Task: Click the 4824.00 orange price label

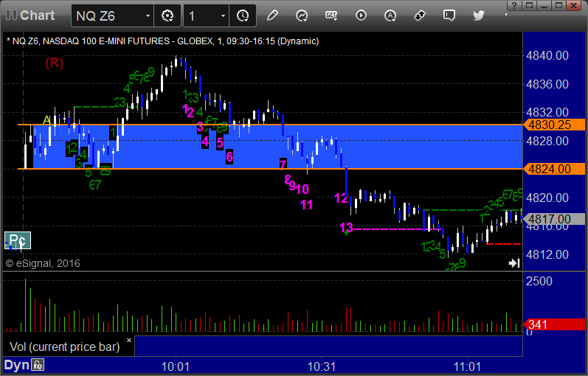Action: [x=554, y=169]
